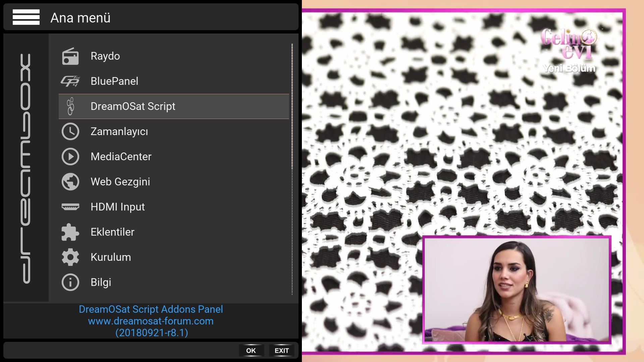The height and width of the screenshot is (362, 644).
Task: Open the Zamanlayıcı timer entry
Action: [x=174, y=131]
